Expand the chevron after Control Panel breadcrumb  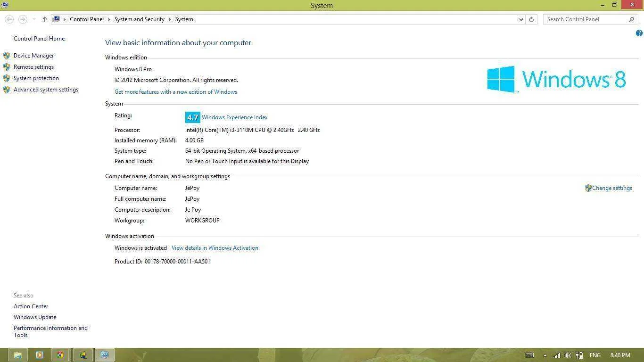coord(109,19)
